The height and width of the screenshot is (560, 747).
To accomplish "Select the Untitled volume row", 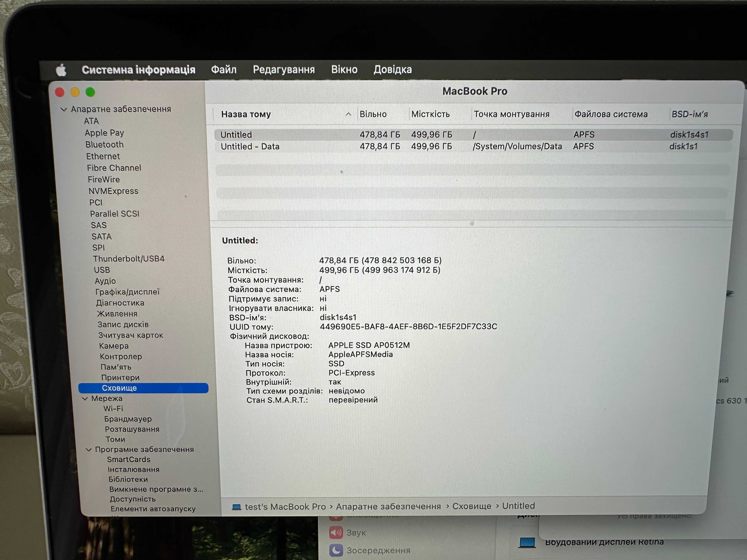I will (x=474, y=135).
